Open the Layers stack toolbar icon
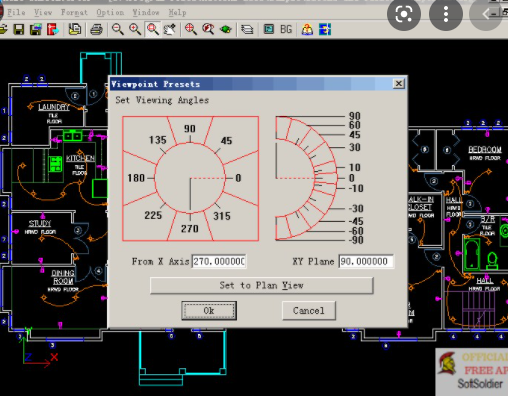This screenshot has width=508, height=396. pos(247,30)
